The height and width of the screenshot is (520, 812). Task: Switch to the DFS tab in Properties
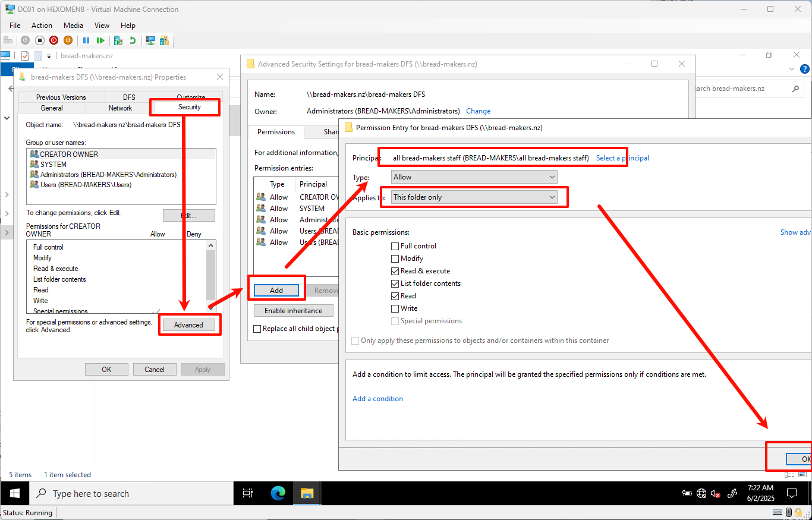click(129, 97)
